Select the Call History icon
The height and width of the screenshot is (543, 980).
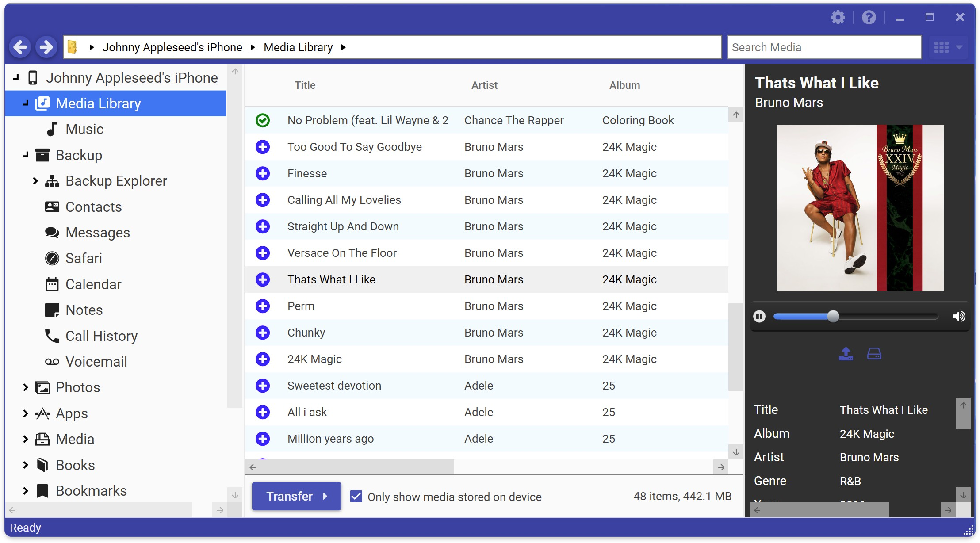coord(52,336)
